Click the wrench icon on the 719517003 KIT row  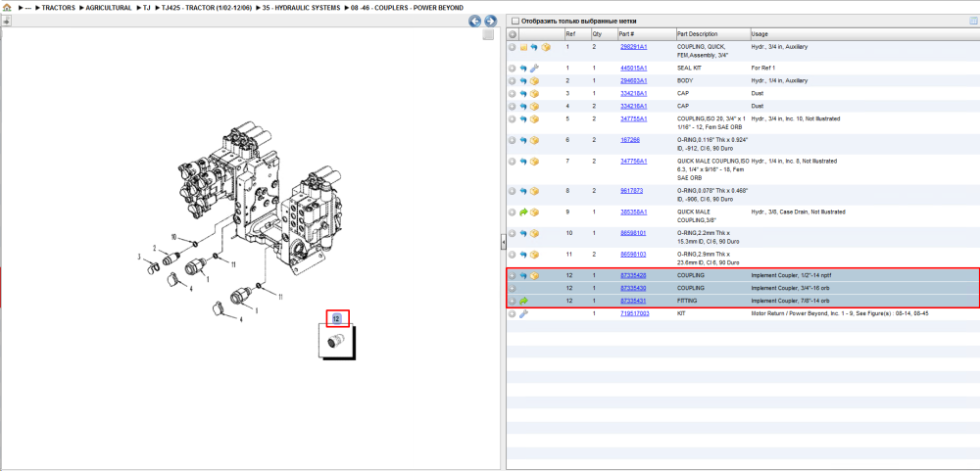click(523, 313)
